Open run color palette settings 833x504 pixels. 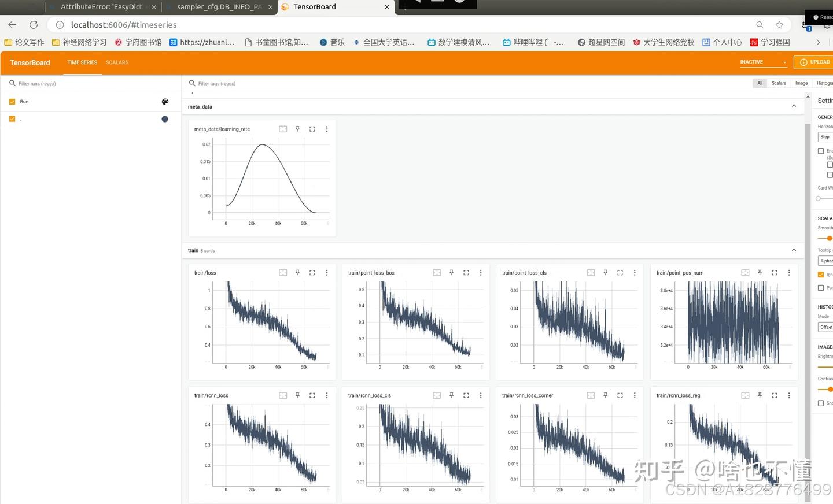coord(165,102)
